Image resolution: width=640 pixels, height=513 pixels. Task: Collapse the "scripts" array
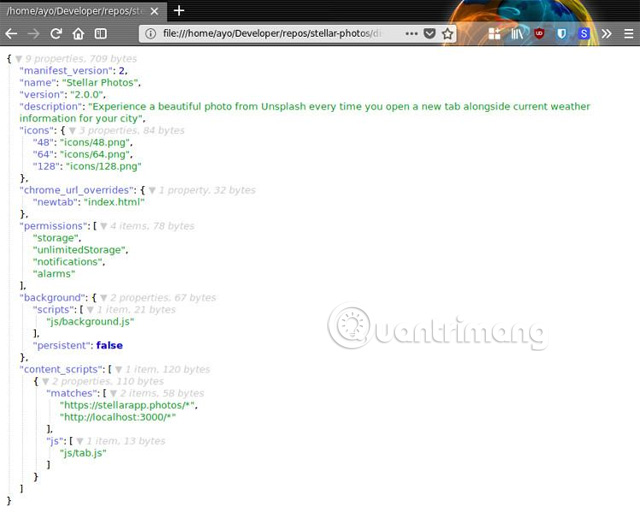[x=90, y=310]
